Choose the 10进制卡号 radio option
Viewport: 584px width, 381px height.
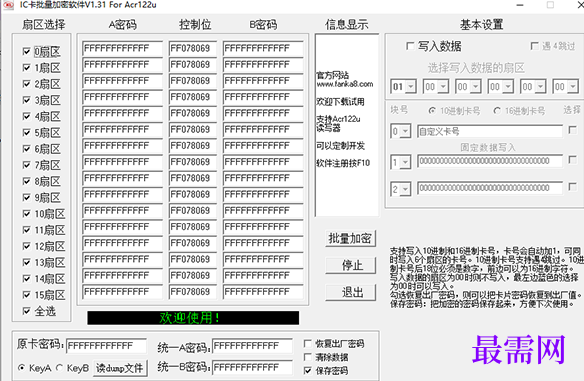pyautogui.click(x=432, y=111)
